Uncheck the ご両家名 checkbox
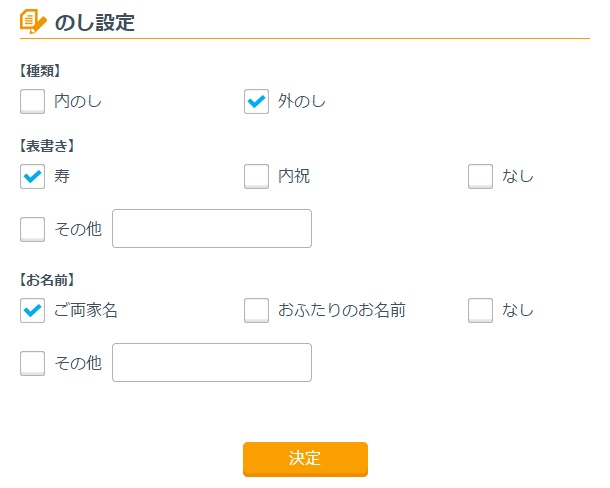This screenshot has width=610, height=488. (x=33, y=310)
